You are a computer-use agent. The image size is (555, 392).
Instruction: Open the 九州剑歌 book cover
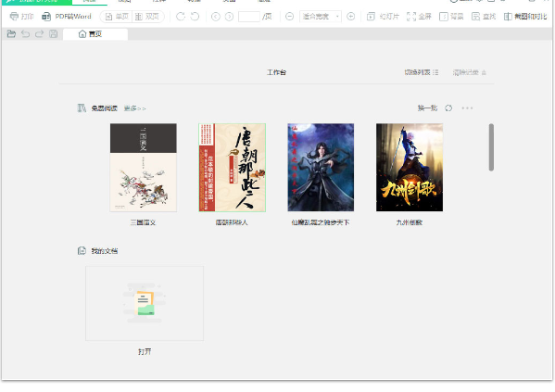[x=410, y=168]
